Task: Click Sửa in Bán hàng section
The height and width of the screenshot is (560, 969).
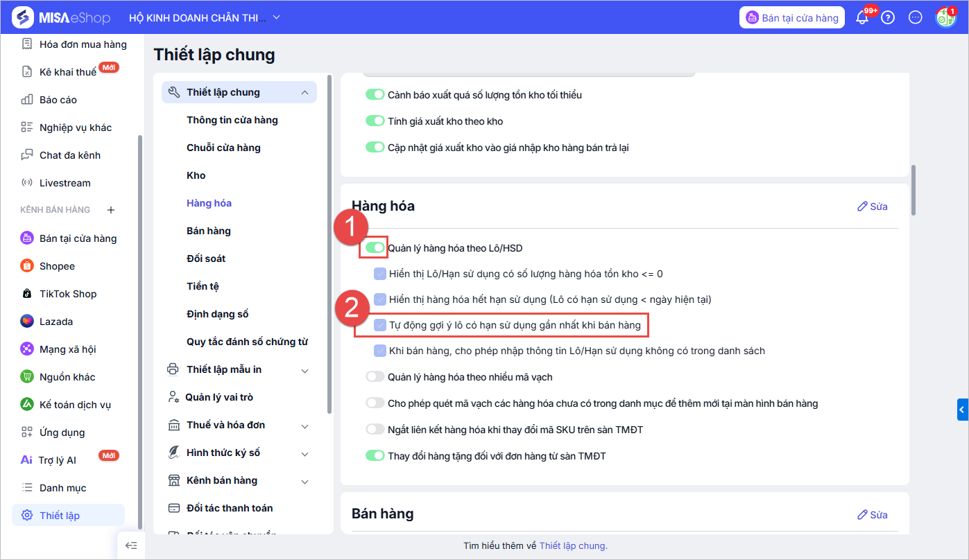Action: (x=873, y=514)
